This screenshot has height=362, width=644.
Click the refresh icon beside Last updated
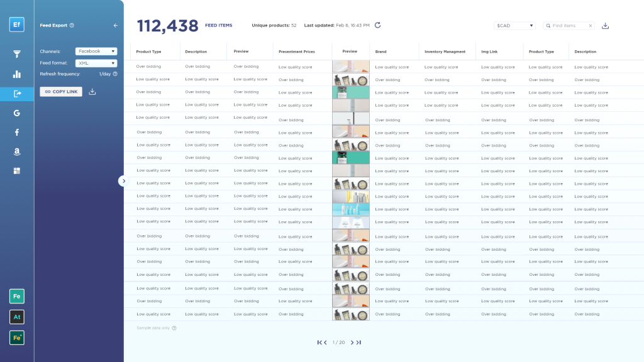coord(378,25)
